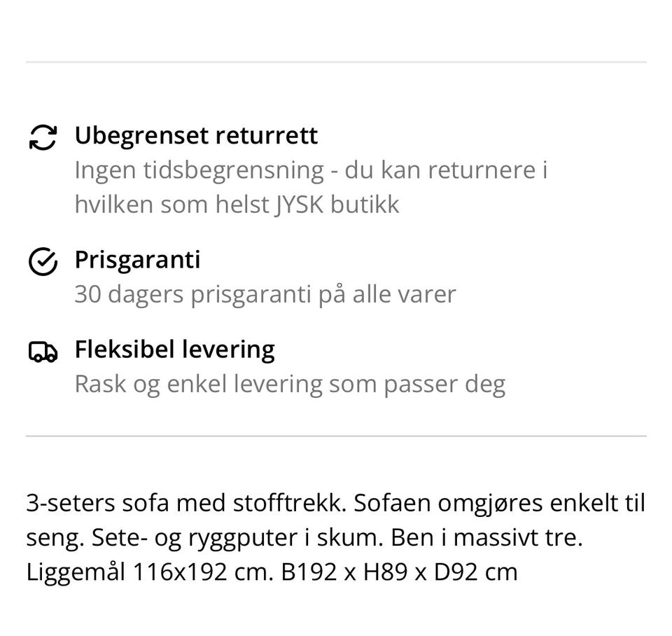Click 'Ben i massivt tre' sentence

[x=486, y=537]
